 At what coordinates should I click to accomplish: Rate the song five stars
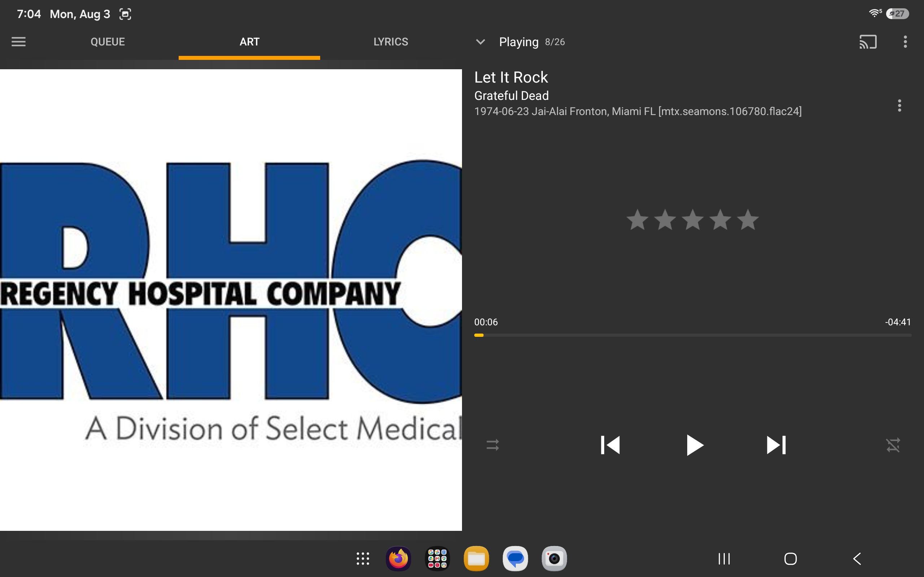click(748, 220)
